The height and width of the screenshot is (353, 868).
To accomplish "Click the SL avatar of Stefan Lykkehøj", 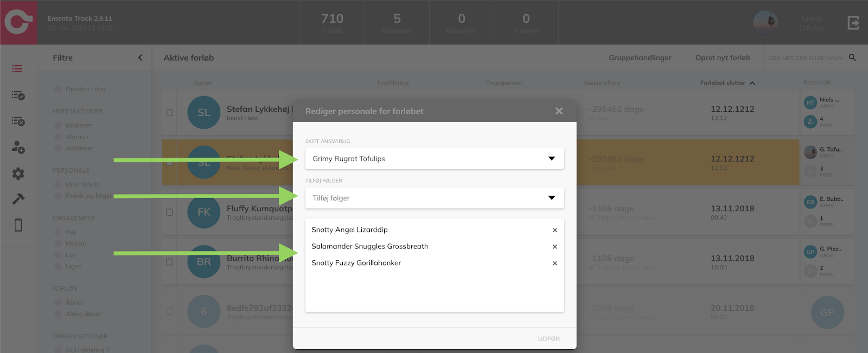I will tap(203, 112).
